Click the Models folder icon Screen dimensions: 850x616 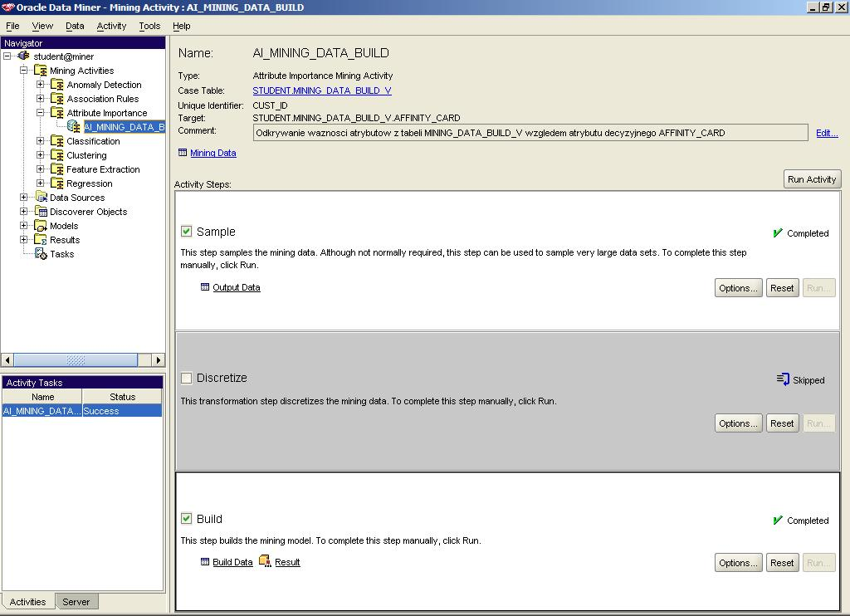click(41, 225)
